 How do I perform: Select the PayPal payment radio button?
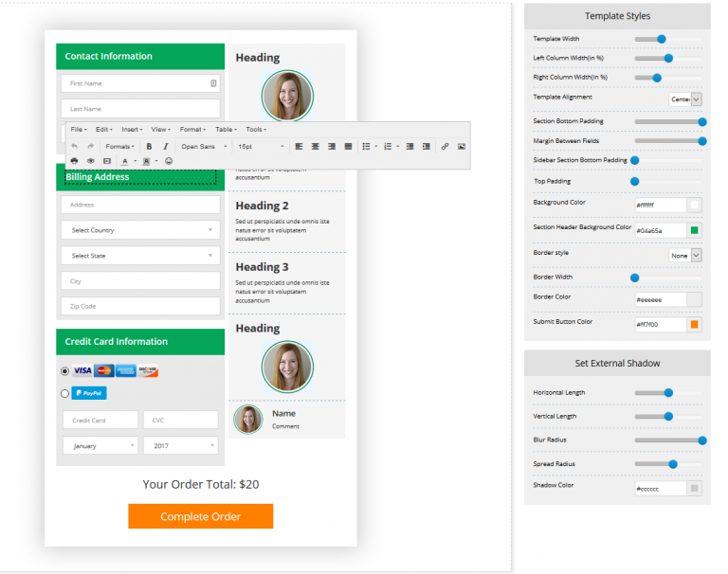pos(64,393)
